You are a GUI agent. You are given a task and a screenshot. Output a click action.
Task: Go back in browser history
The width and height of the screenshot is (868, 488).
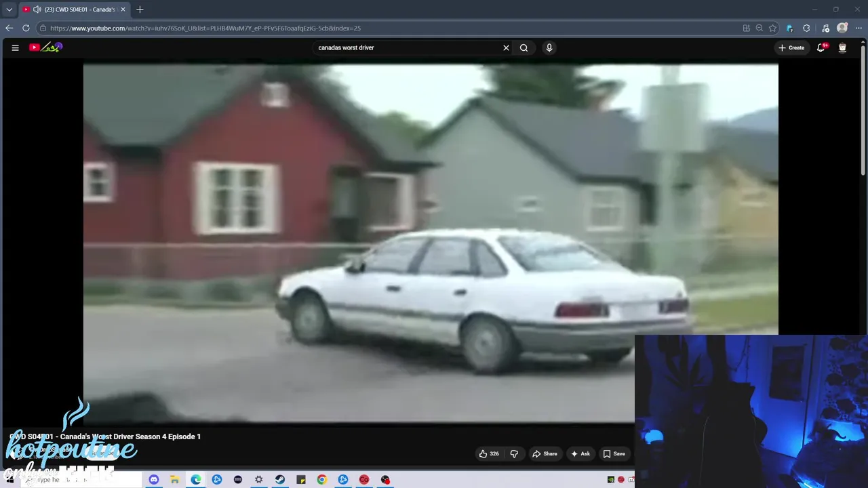pyautogui.click(x=9, y=28)
